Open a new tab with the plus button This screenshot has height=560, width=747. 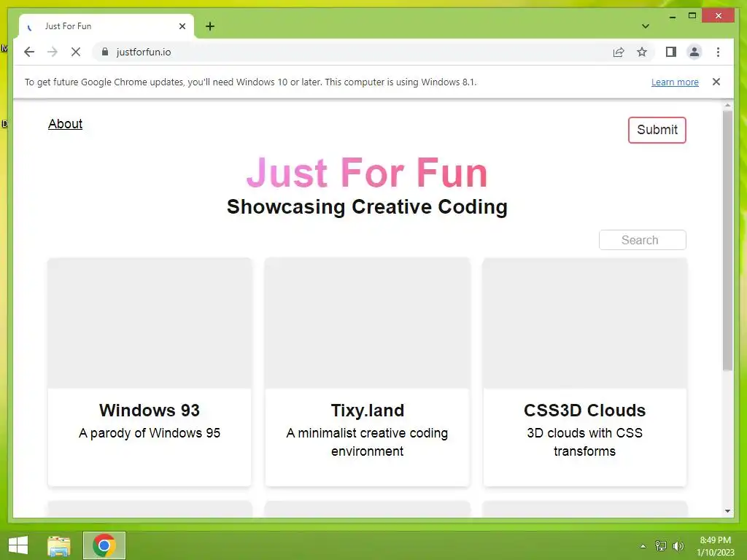(x=210, y=26)
